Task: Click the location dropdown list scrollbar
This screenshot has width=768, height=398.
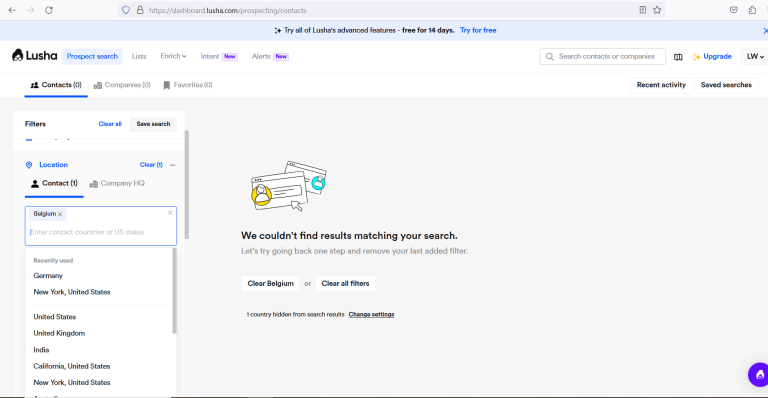Action: click(x=174, y=291)
